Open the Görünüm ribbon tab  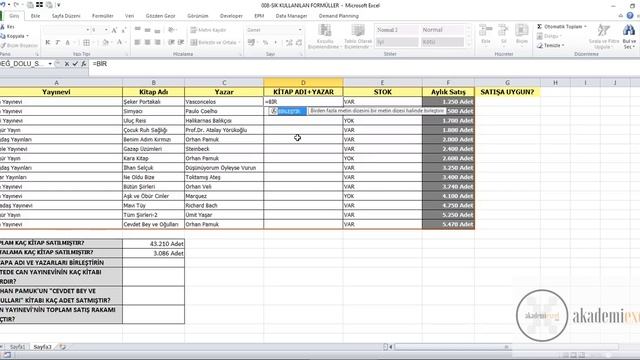click(198, 16)
